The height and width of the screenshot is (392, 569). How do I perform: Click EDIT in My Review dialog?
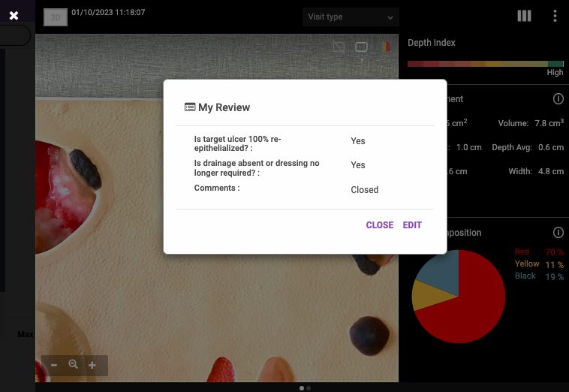[412, 225]
